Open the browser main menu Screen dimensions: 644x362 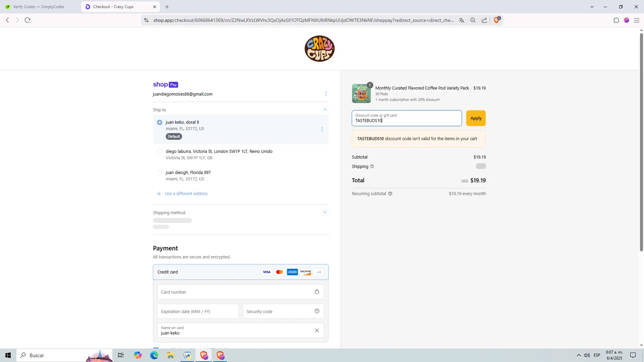(x=636, y=20)
